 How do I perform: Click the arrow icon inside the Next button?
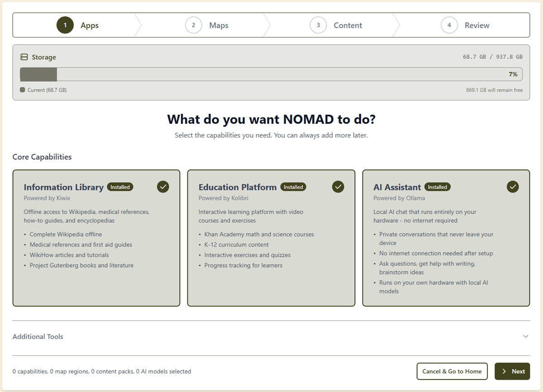click(x=504, y=371)
